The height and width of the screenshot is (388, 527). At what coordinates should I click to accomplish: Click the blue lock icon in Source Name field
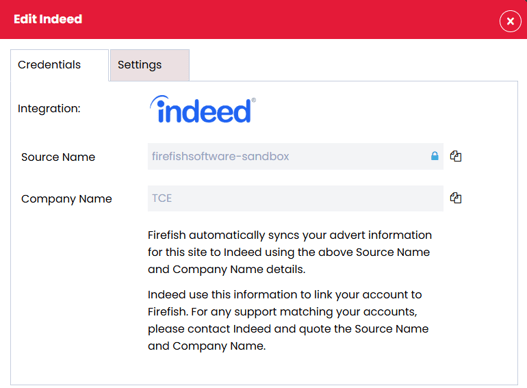pos(435,156)
